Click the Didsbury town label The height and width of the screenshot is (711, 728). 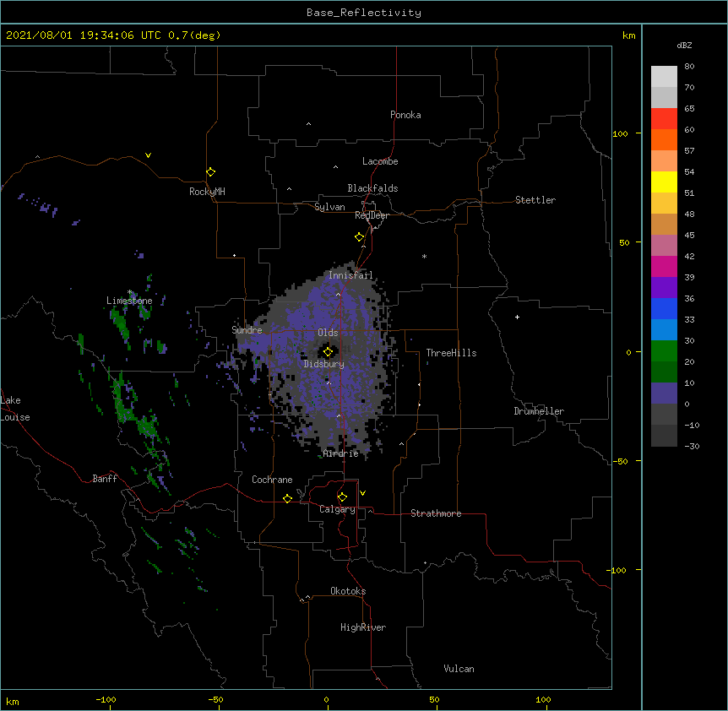[x=324, y=364]
